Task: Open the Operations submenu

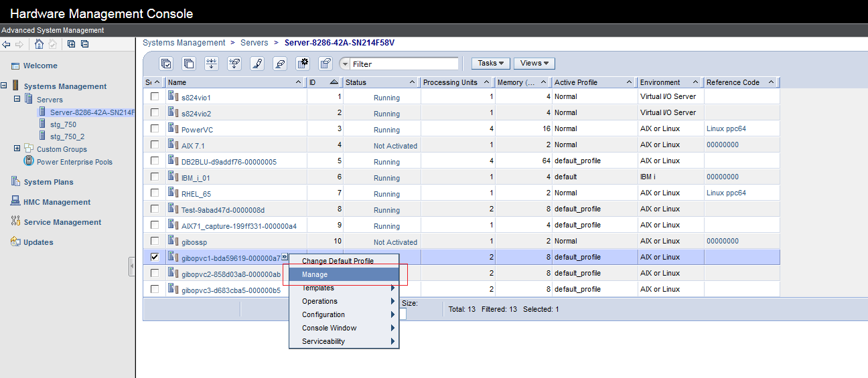Action: (344, 301)
